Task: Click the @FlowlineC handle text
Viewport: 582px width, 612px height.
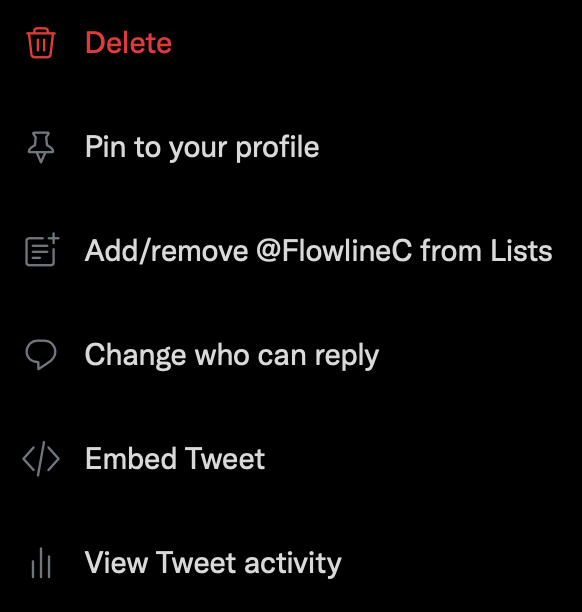Action: click(x=334, y=251)
